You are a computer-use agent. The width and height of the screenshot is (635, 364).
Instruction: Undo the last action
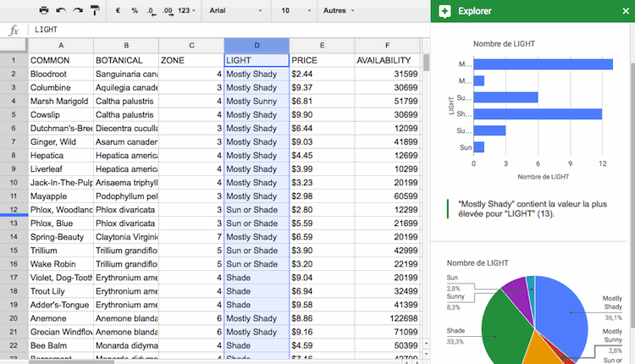[x=61, y=11]
